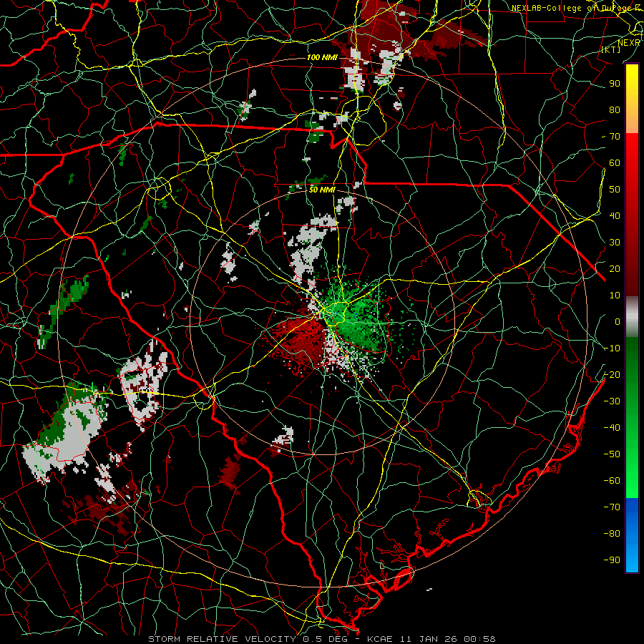Select the positive 10 knot scale value
This screenshot has width=644, height=644.
(615, 296)
